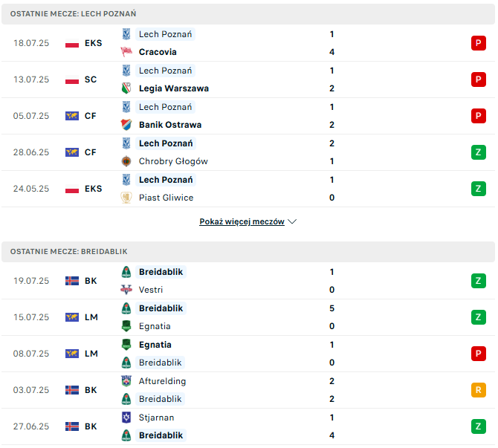This screenshot has height=448, width=498.
Task: Click the Piast Gliwice crest icon
Action: (x=126, y=198)
